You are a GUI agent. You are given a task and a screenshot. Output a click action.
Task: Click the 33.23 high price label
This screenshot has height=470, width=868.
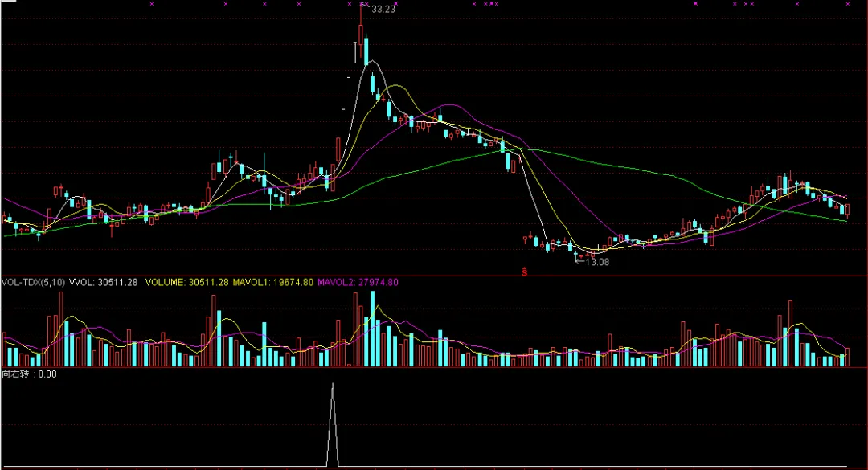click(x=383, y=10)
